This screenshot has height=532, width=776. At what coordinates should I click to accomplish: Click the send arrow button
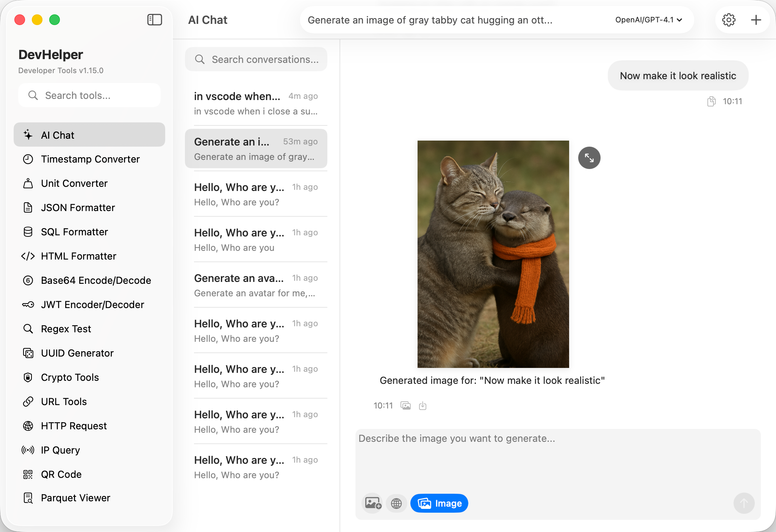point(744,503)
